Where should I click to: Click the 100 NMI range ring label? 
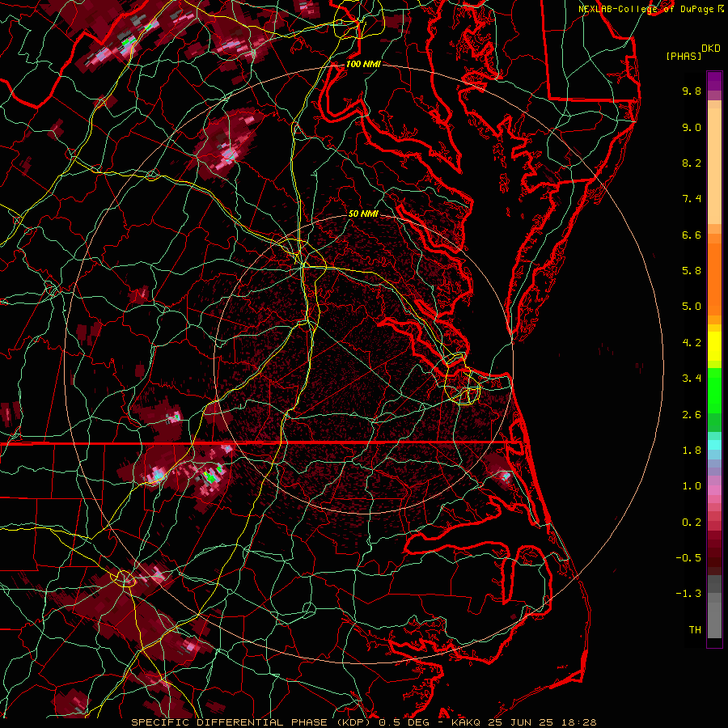tap(363, 64)
